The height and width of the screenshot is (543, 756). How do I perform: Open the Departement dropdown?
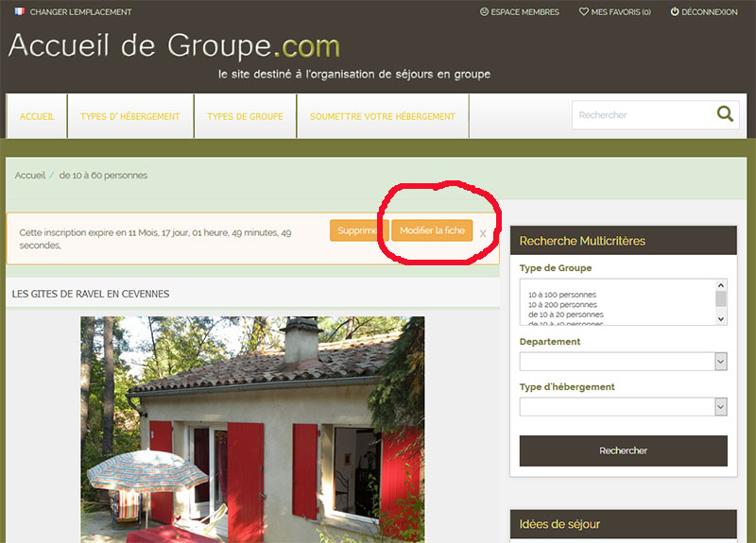point(623,362)
